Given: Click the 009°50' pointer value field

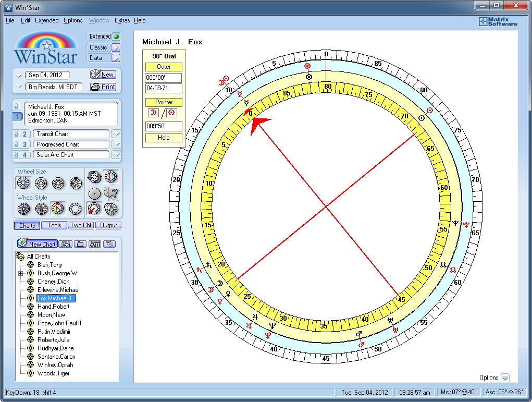Looking at the screenshot, I should point(164,126).
